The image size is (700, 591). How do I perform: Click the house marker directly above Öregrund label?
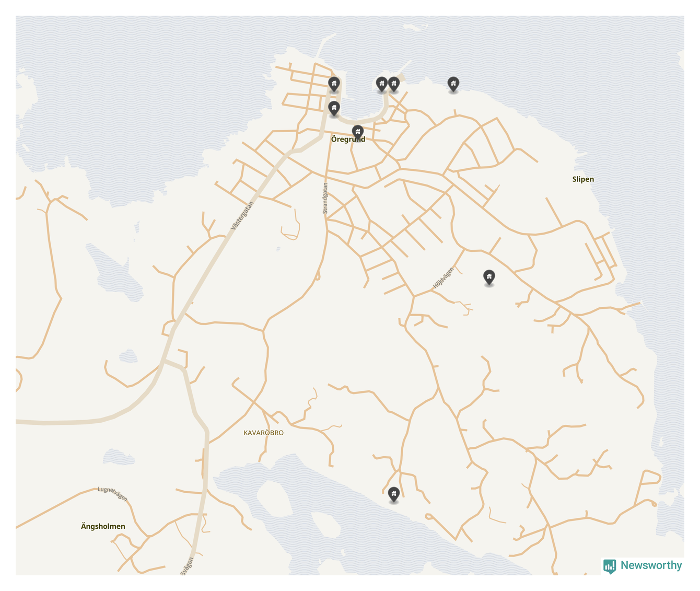(357, 131)
